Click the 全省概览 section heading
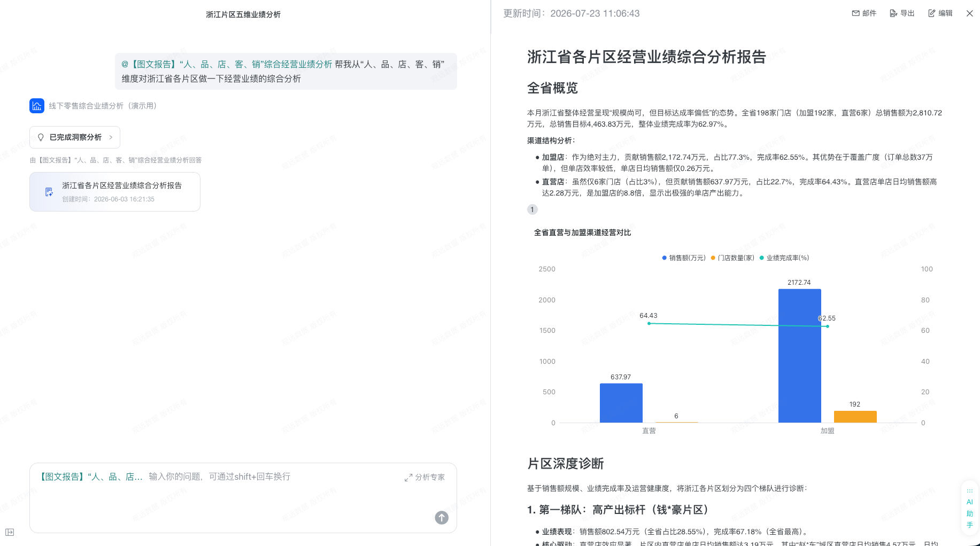 (552, 88)
